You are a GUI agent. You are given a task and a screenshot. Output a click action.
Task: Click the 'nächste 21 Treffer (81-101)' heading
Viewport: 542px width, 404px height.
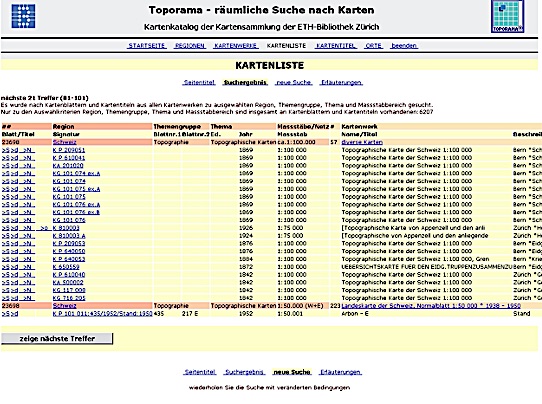pyautogui.click(x=45, y=98)
